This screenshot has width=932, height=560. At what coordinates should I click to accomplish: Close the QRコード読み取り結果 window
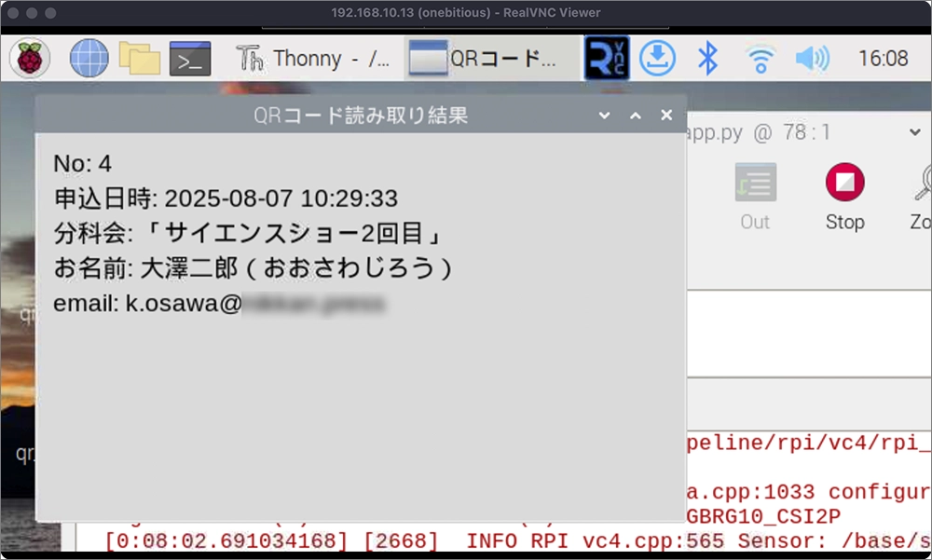tap(666, 116)
